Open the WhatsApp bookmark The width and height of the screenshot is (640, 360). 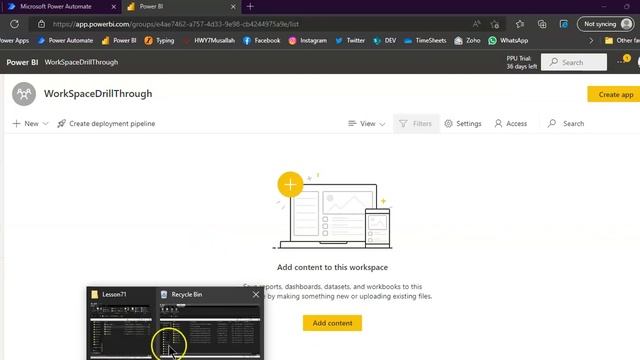pos(508,40)
